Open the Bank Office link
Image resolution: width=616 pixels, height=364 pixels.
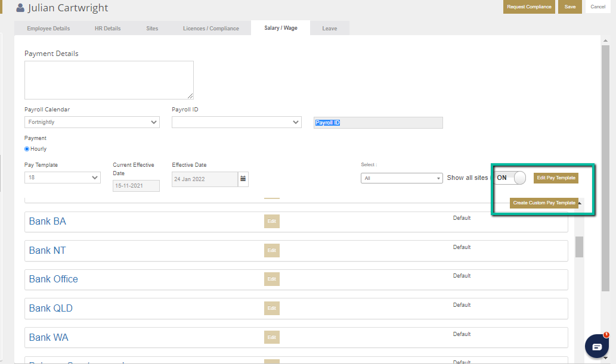click(x=54, y=279)
